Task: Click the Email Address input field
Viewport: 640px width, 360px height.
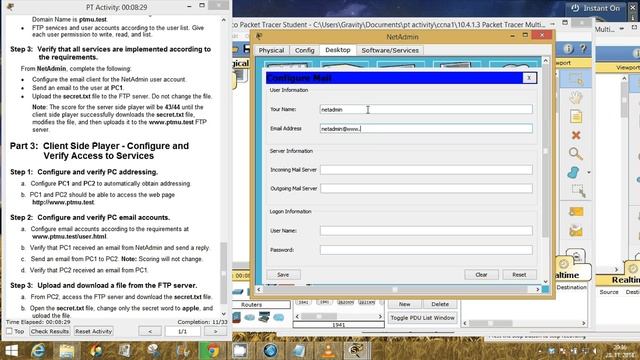Action: click(426, 129)
